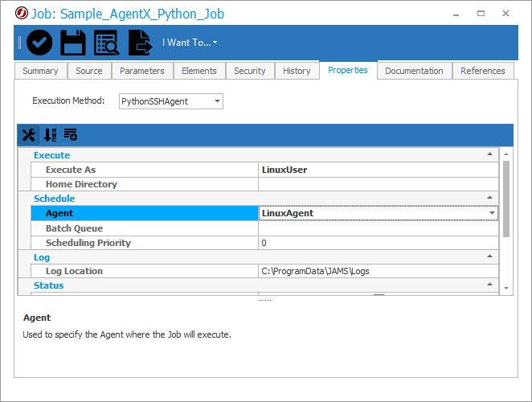Maximize the Job window
Image resolution: width=532 pixels, height=402 pixels.
click(481, 14)
